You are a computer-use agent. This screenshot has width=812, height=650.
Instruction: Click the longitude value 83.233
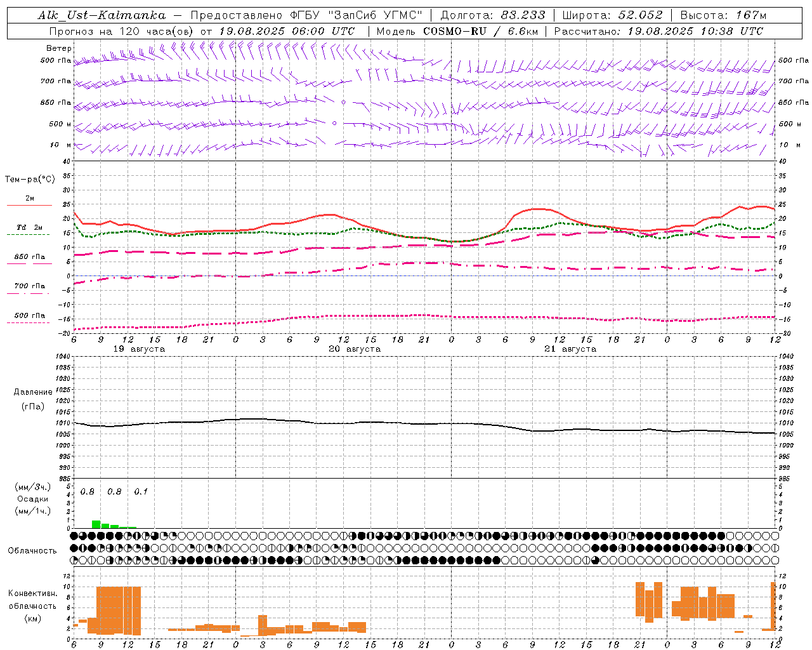tap(523, 15)
